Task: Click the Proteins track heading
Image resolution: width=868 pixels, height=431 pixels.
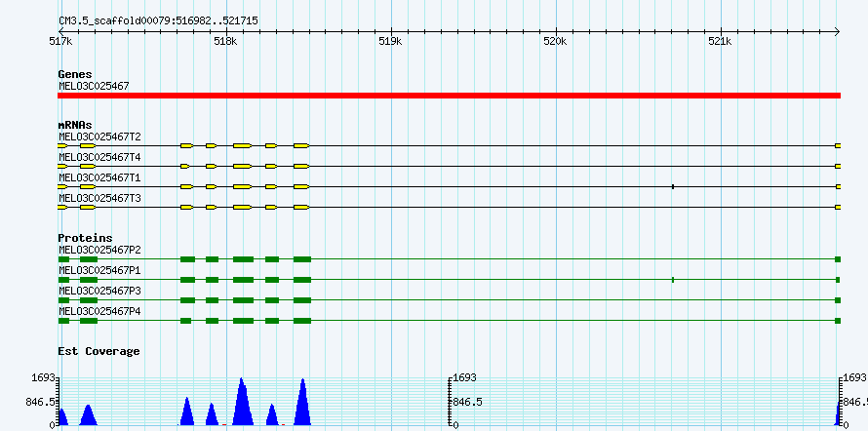Action: coord(85,239)
